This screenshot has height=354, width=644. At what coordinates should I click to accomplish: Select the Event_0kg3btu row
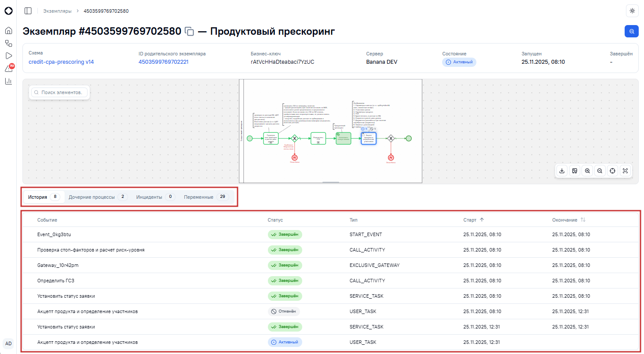(x=330, y=234)
